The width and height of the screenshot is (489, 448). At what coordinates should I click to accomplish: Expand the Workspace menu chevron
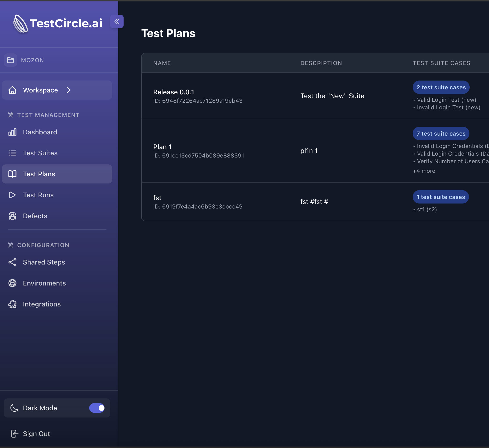(69, 90)
